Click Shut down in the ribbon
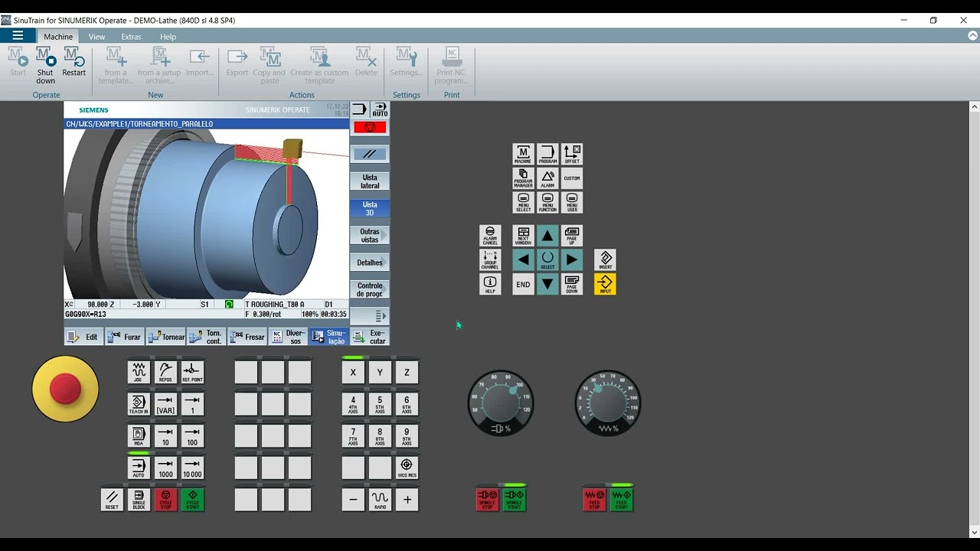The image size is (980, 551). click(46, 66)
